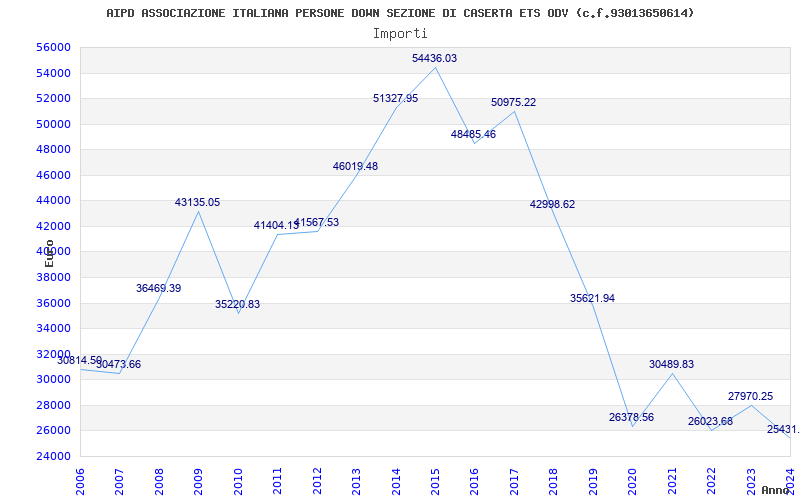Viewport: 800px width, 500px height.
Task: Click the 50975.22 data label
Action: pos(514,102)
